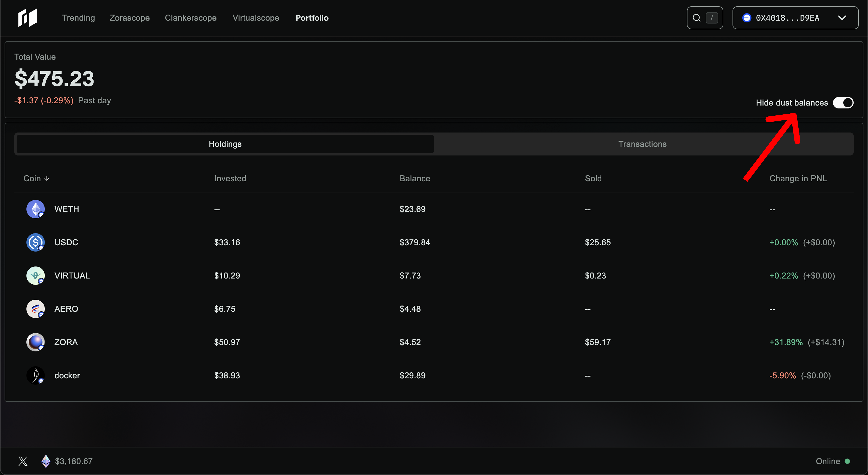Click the WETH coin icon
The image size is (868, 475).
pyautogui.click(x=35, y=209)
